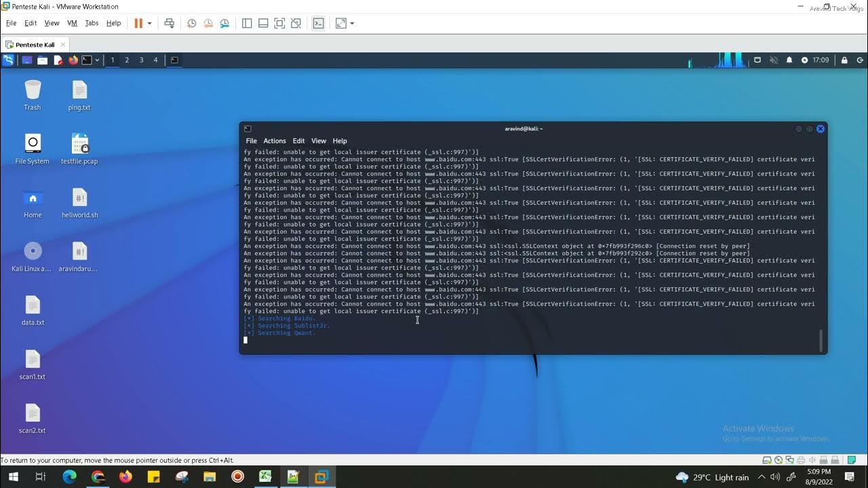Open the terminal File menu
This screenshot has height=488, width=868.
251,141
